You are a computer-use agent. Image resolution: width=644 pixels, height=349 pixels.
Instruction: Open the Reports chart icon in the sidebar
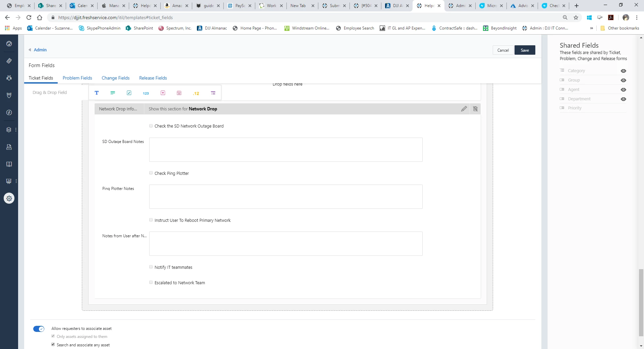9,181
